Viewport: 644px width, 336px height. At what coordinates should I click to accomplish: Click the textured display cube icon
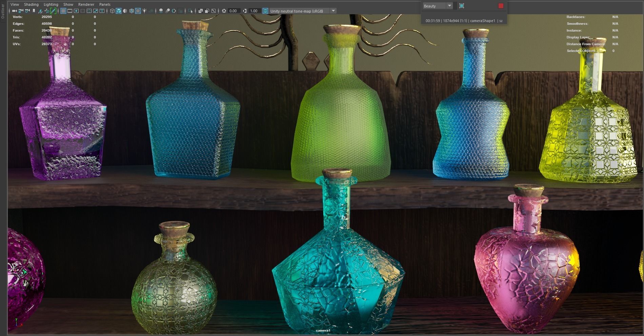(x=131, y=11)
